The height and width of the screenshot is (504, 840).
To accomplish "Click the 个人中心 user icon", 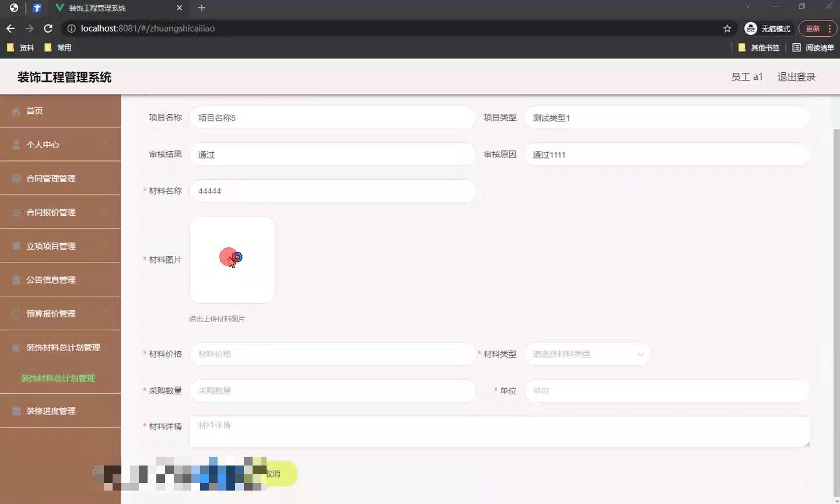I will (x=16, y=144).
